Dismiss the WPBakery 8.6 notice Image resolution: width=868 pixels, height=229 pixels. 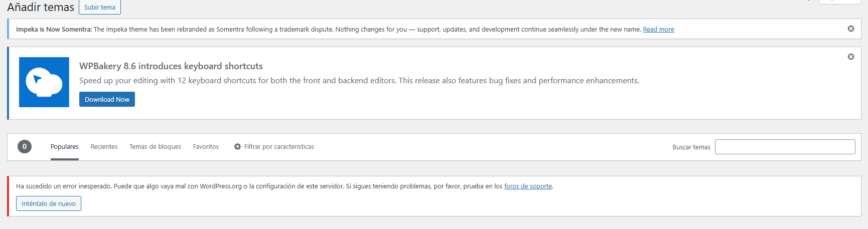pyautogui.click(x=851, y=57)
